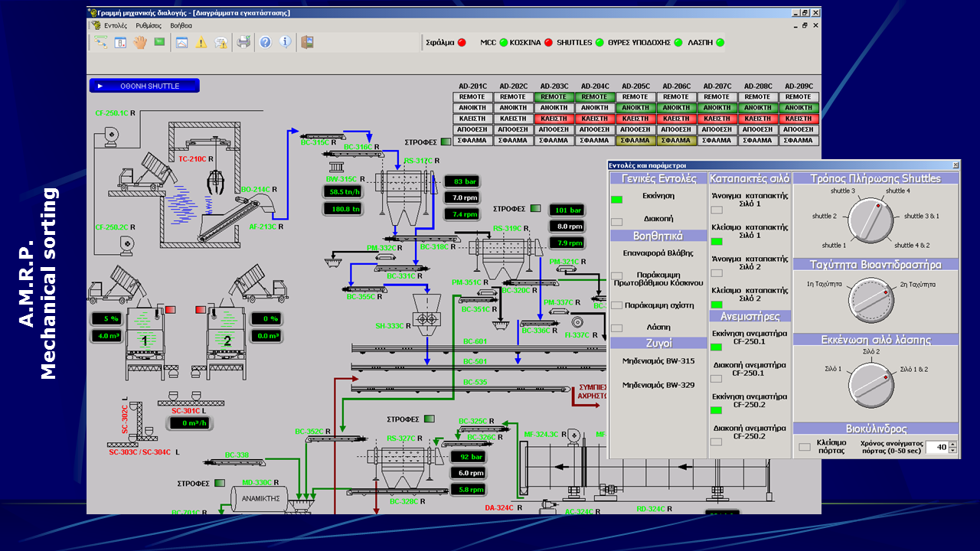Click the hand icon in the toolbar

(140, 42)
